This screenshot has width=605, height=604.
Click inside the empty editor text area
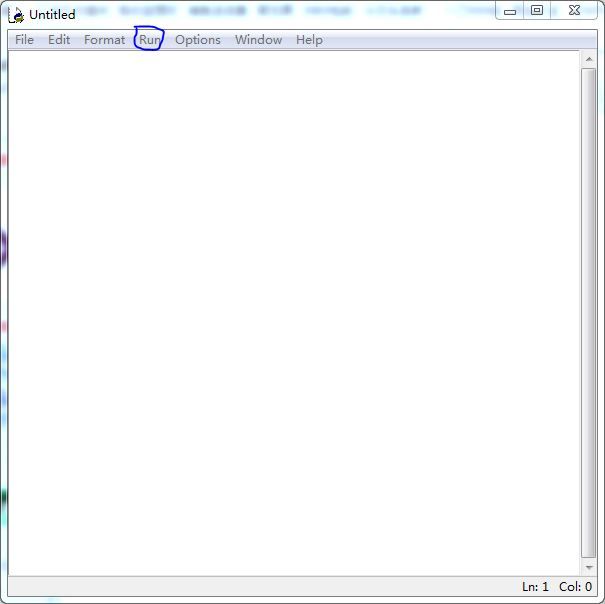point(294,313)
